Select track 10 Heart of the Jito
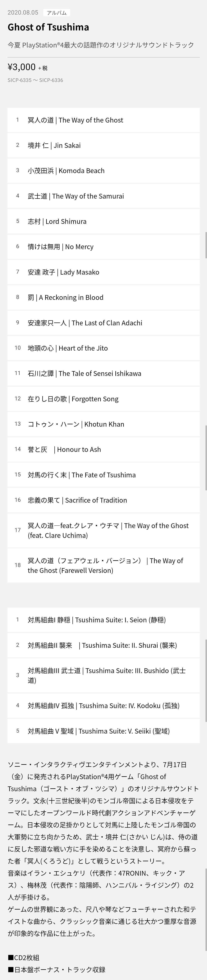This screenshot has width=207, height=980. (103, 348)
